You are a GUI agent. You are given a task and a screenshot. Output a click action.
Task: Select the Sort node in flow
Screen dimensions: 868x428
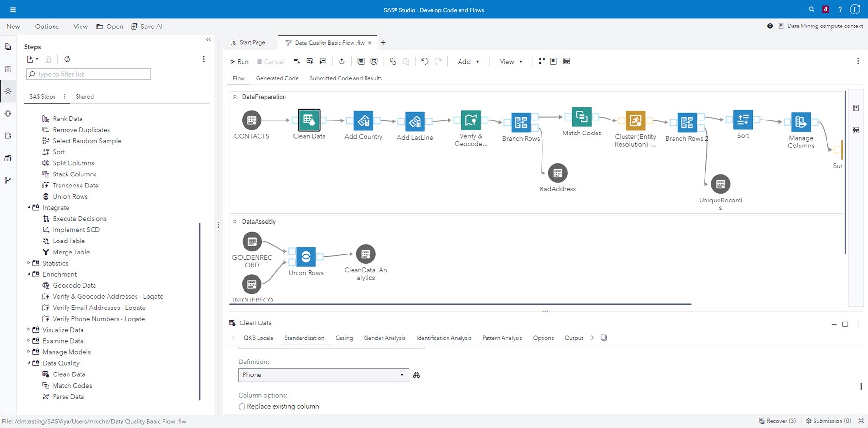(743, 120)
